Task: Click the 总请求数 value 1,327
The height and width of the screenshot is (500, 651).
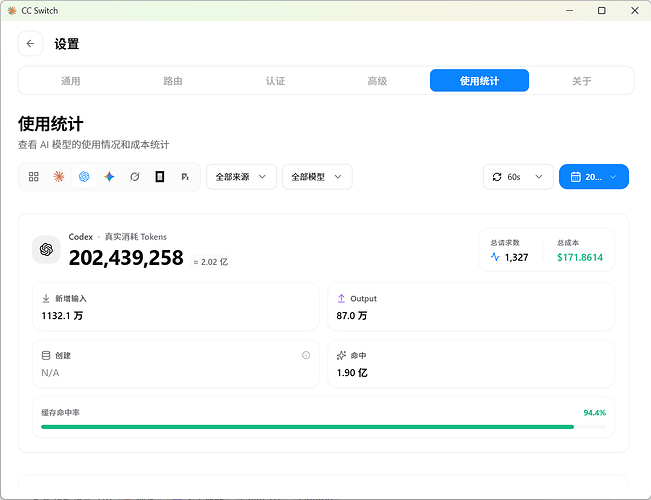Action: (516, 257)
